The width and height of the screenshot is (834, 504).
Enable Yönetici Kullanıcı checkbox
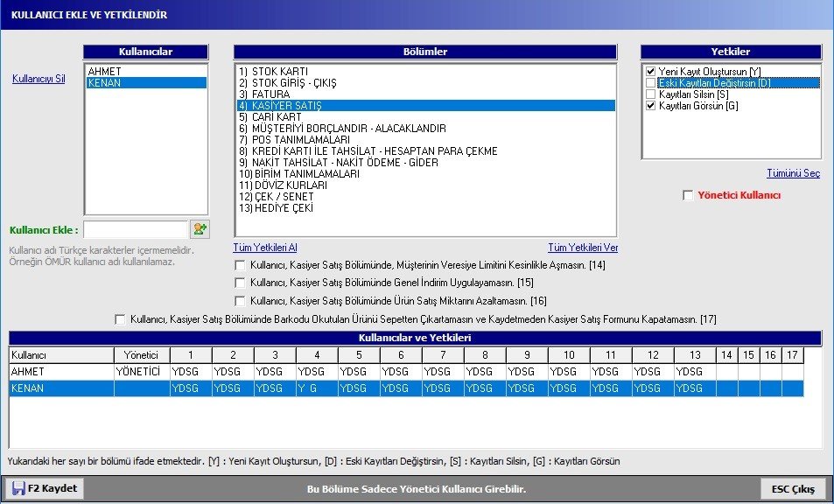[688, 195]
